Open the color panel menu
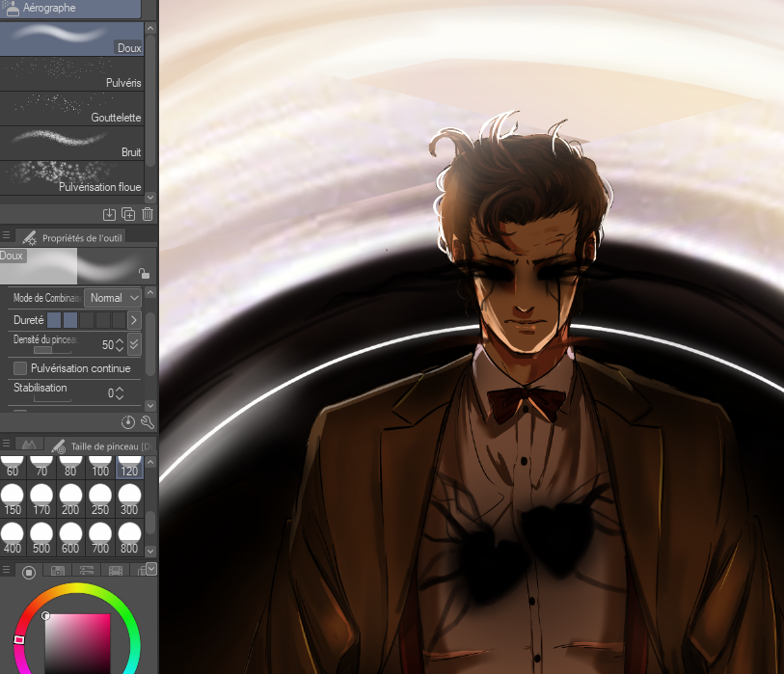Screen dimensions: 784x674 (x=6, y=570)
